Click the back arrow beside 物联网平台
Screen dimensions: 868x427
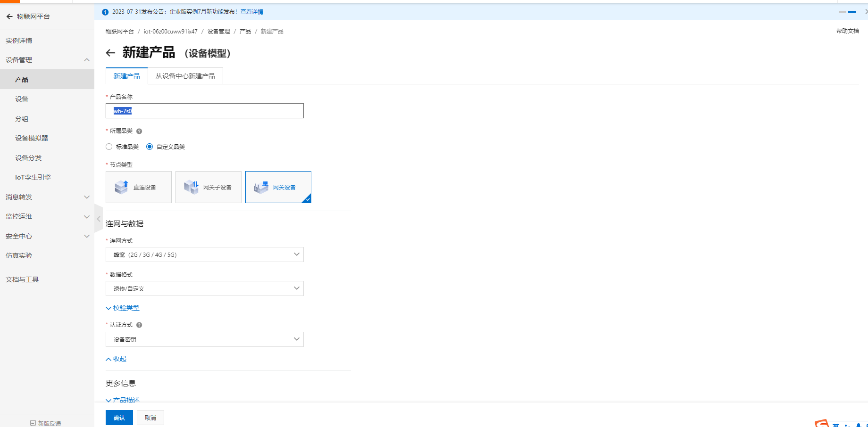[x=9, y=16]
